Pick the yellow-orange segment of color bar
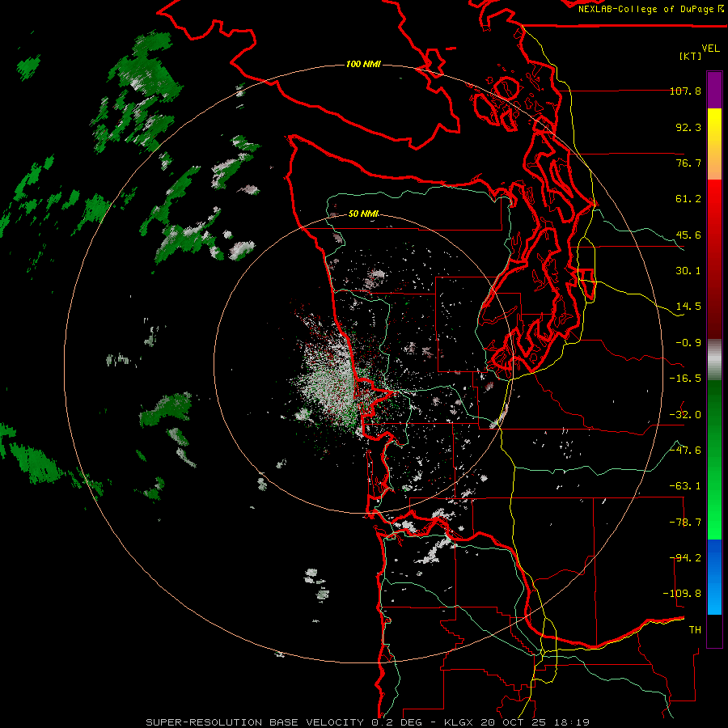 tap(714, 144)
